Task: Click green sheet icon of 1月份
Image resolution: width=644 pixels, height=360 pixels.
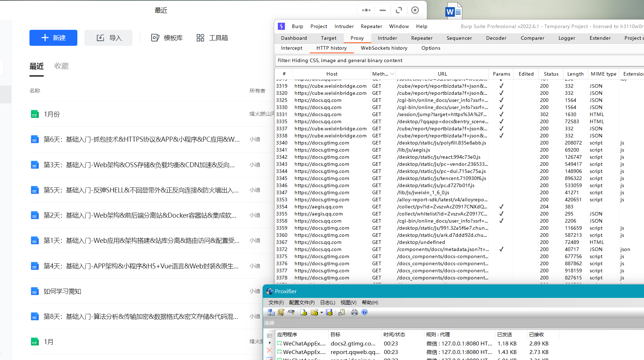Action: coord(35,114)
